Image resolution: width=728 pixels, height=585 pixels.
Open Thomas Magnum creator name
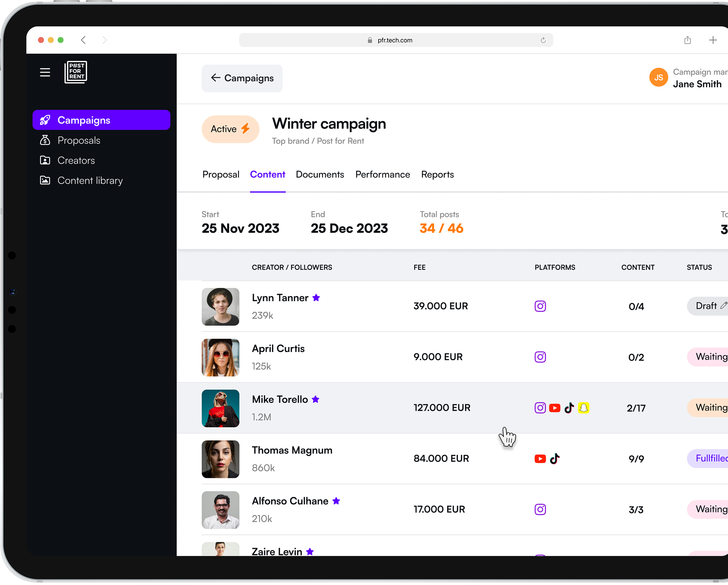coord(292,450)
